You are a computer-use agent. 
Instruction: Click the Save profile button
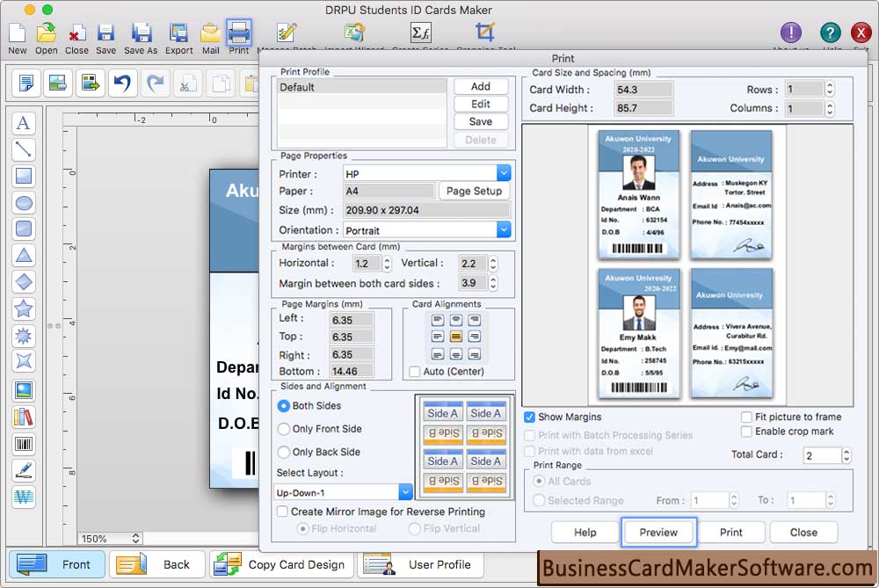pos(481,121)
